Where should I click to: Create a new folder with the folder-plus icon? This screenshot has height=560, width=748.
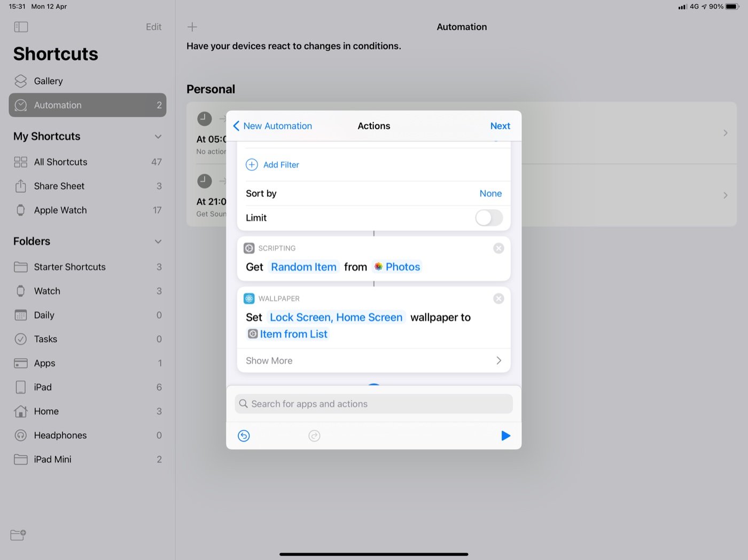coord(17,535)
